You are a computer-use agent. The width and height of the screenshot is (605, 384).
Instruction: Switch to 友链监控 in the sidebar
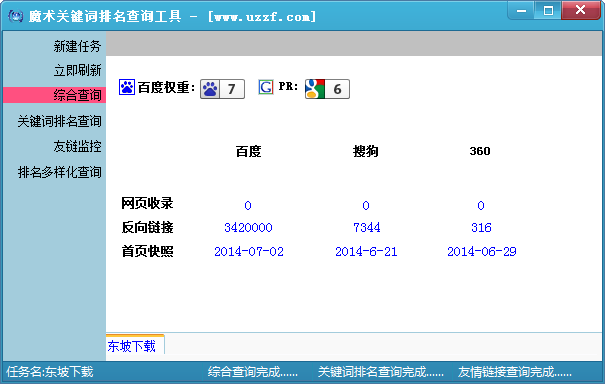(77, 146)
